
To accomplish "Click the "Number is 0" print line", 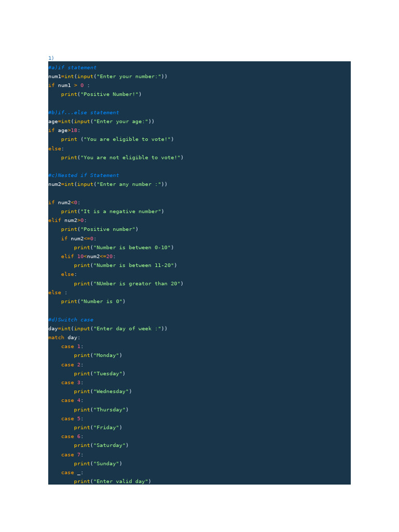I will click(93, 302).
